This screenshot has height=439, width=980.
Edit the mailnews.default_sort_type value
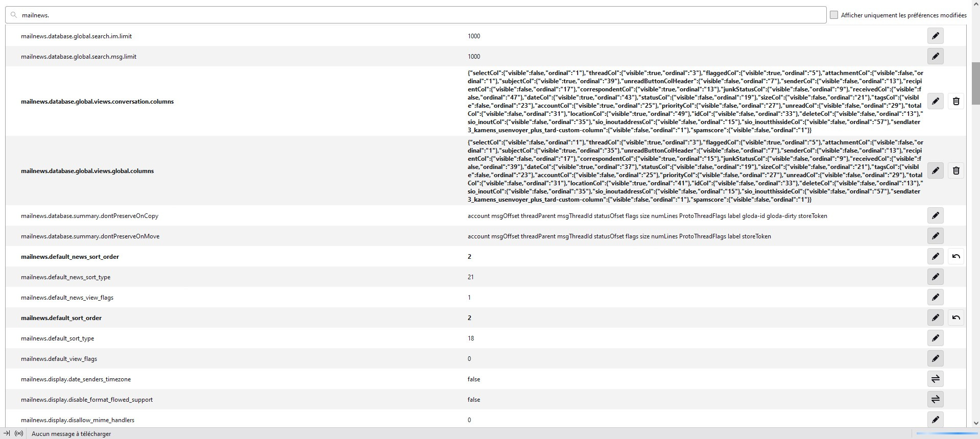pos(935,338)
